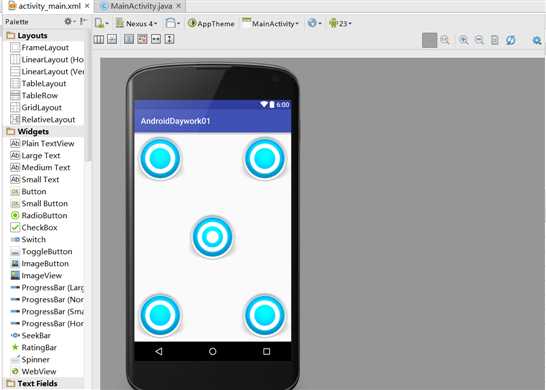Select the SeekBar widget

point(31,335)
